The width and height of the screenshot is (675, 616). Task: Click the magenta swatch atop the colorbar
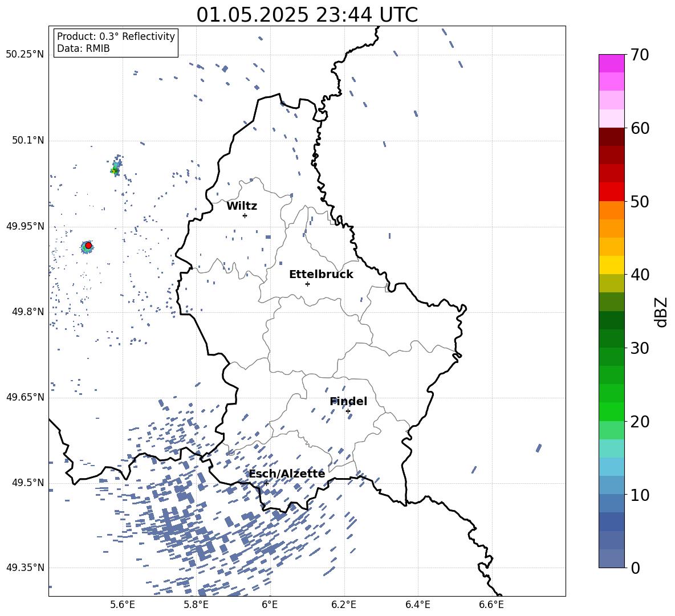pyautogui.click(x=611, y=63)
